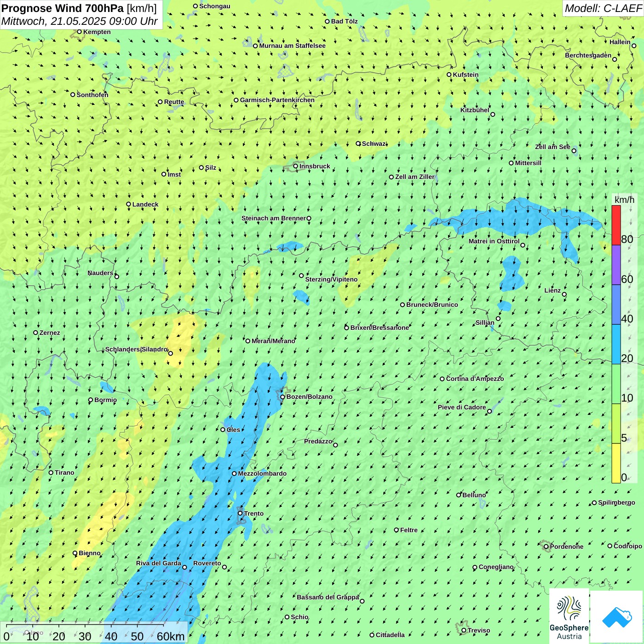Viewport: 644px width, 644px height.
Task: Click the GeoSphere Austria logo
Action: tap(569, 616)
